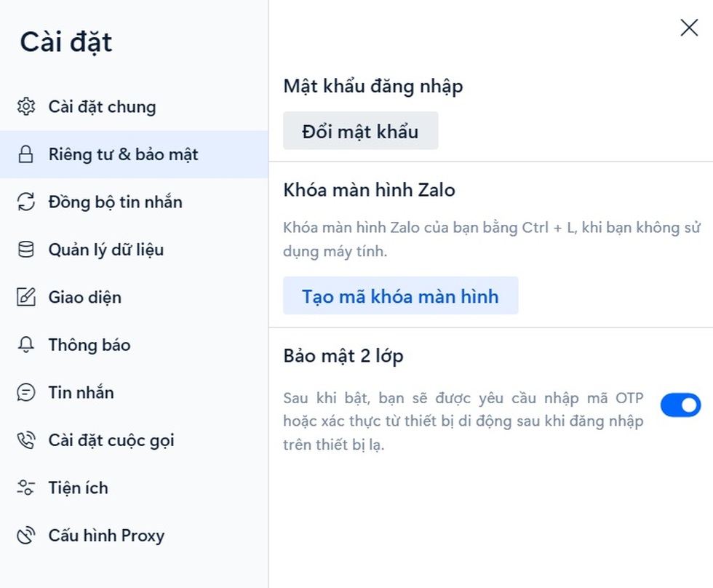Click the sync arrows icon for Đồng bộ tin nhắn
Viewport: 713px width, 588px height.
coord(26,202)
